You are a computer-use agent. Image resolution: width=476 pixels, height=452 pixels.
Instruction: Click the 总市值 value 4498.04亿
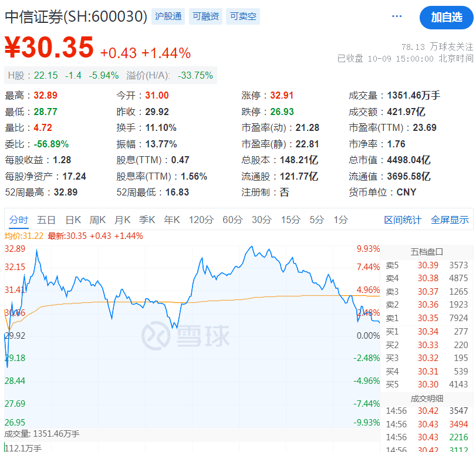tap(409, 160)
